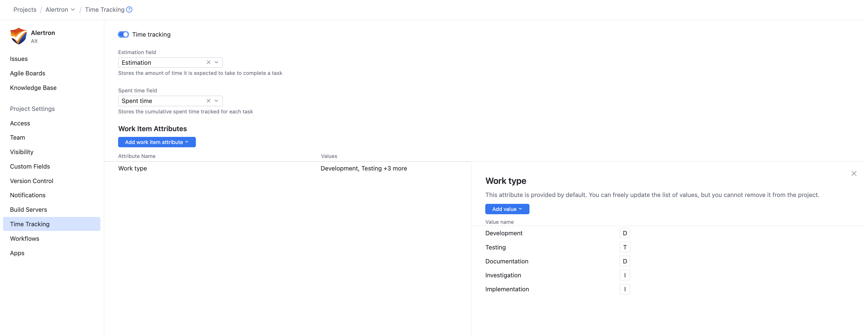Viewport: 868px width, 335px height.
Task: Click the 'T' shortcut badge next to Testing
Action: 624,247
